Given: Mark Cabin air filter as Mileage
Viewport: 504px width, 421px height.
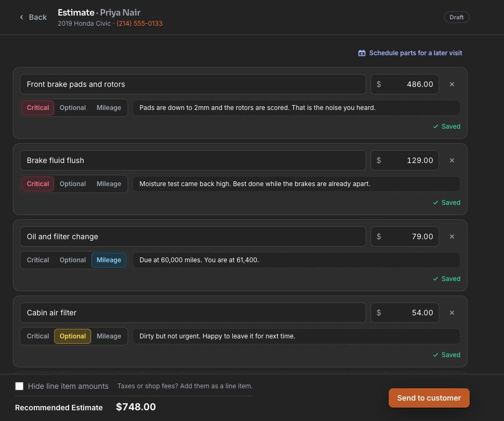Looking at the screenshot, I should point(109,336).
